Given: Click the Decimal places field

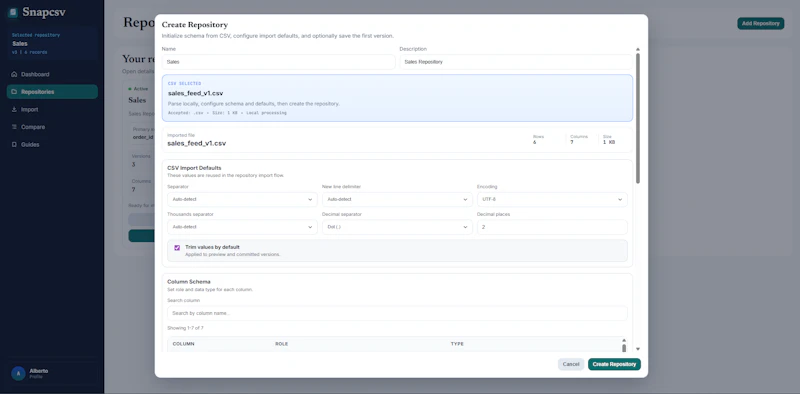Looking at the screenshot, I should point(552,227).
